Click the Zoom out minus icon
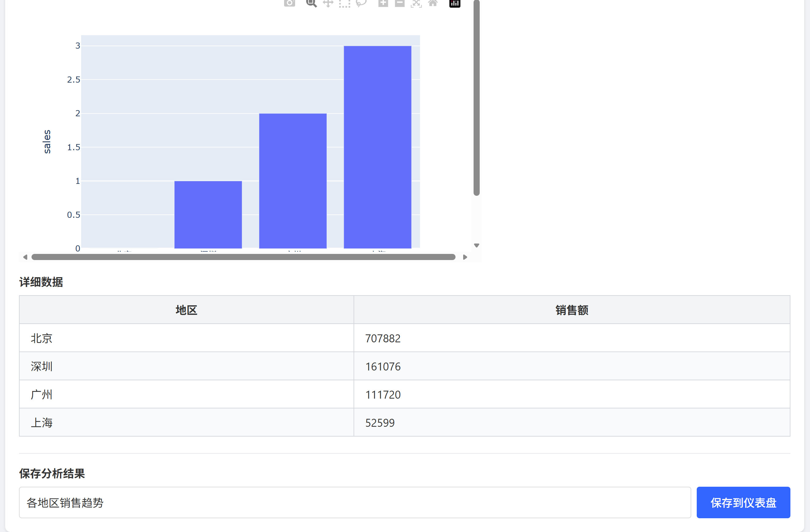Screen dimensions: 810x532 coord(399,3)
